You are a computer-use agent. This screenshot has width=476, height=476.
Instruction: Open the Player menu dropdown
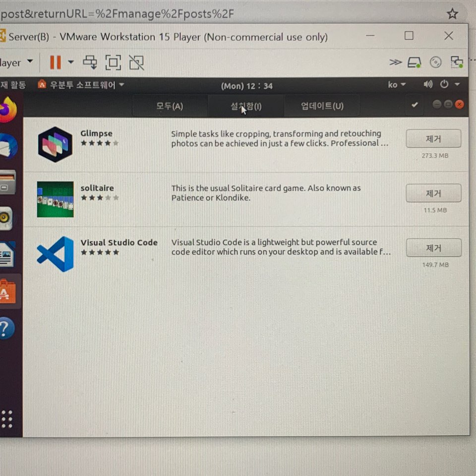point(16,62)
